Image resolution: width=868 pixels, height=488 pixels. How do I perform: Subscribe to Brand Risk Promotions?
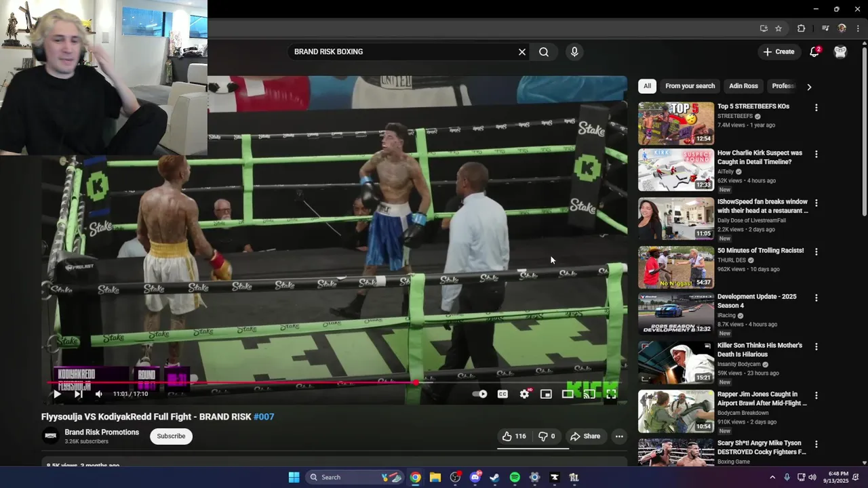(171, 436)
